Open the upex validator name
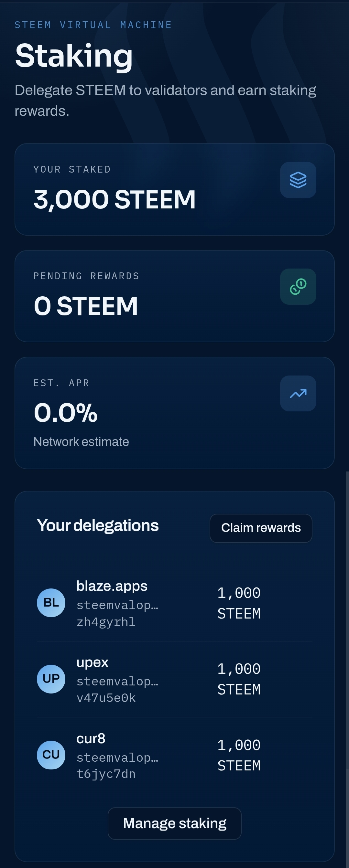 (x=93, y=662)
